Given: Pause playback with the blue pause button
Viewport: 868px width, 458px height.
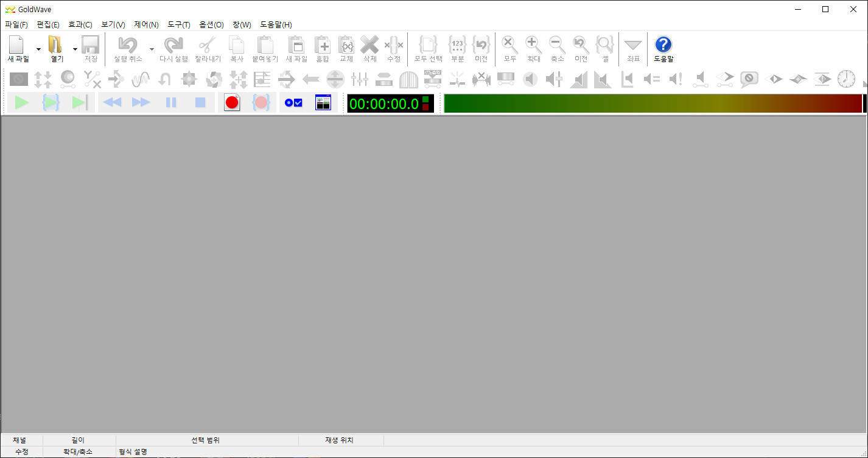Looking at the screenshot, I should 171,103.
